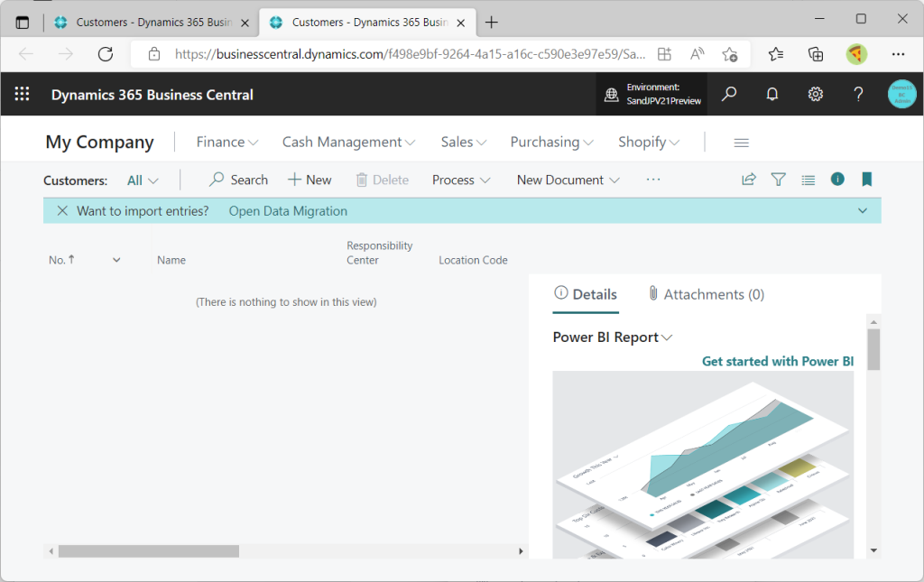This screenshot has height=582, width=924.
Task: Click the browser profile picture
Action: point(856,54)
